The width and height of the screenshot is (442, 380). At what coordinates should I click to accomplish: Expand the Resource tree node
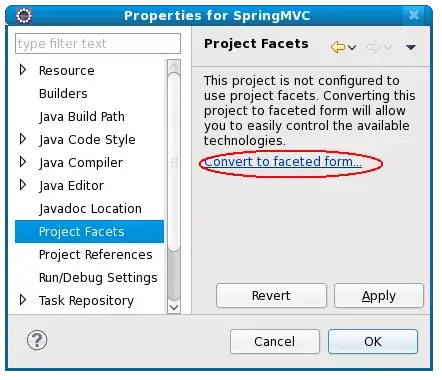tap(23, 70)
